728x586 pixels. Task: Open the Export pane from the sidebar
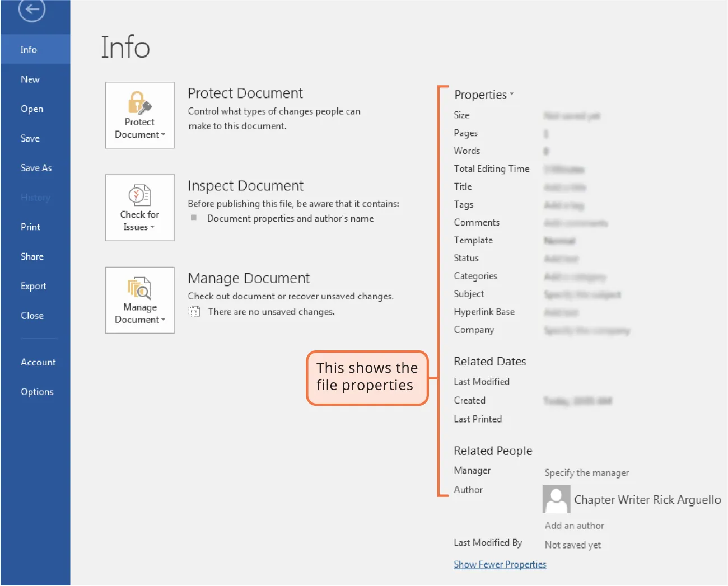34,286
